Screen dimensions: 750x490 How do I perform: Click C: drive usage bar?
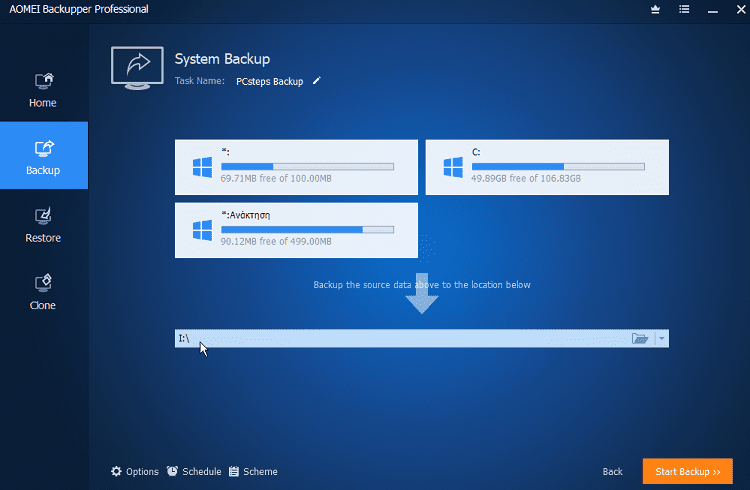(558, 167)
